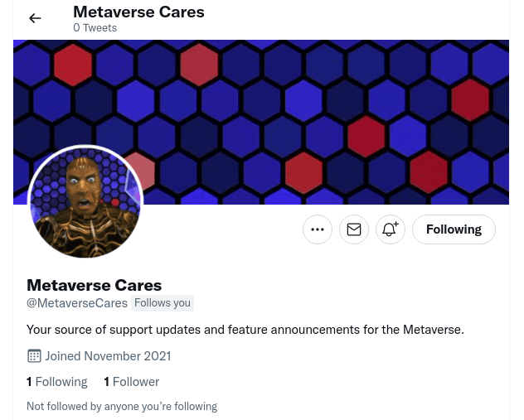Click the profile bio description text
Viewport: 524px width, 420px height.
click(245, 330)
